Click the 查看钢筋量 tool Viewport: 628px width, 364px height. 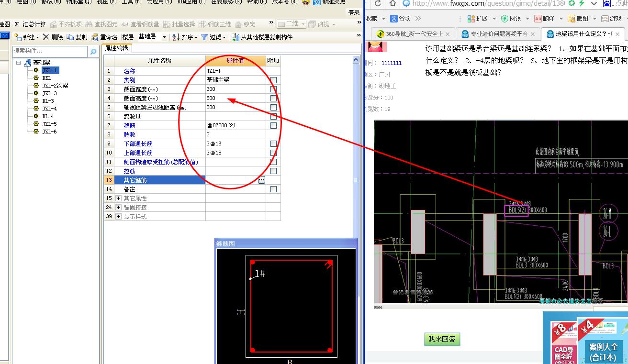click(140, 24)
